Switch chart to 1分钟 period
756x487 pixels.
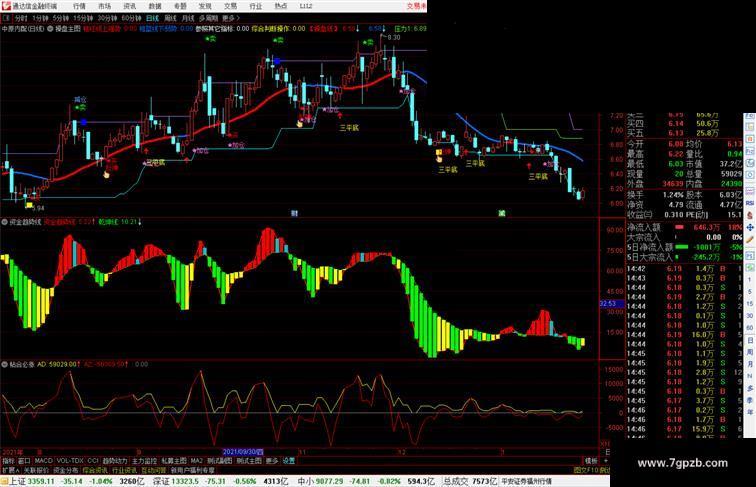(x=40, y=18)
